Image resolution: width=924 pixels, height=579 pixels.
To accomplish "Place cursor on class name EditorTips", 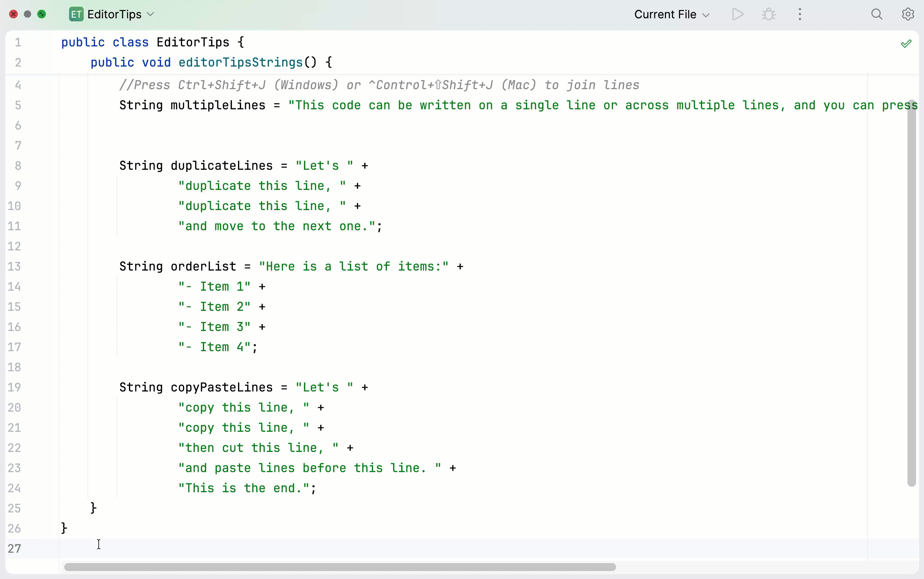I will [193, 42].
